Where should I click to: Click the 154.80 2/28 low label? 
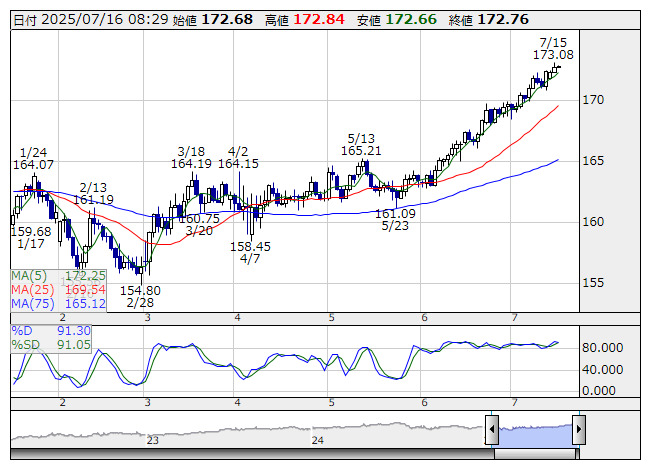140,296
